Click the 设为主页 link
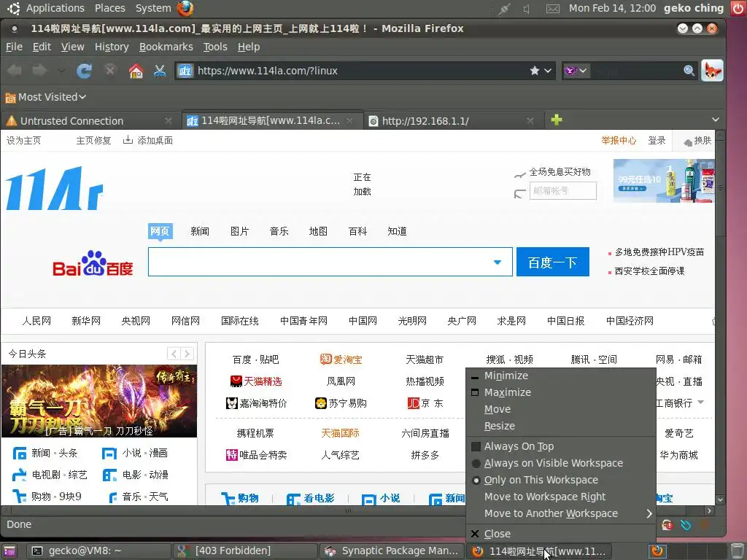This screenshot has height=560, width=747. 23,141
